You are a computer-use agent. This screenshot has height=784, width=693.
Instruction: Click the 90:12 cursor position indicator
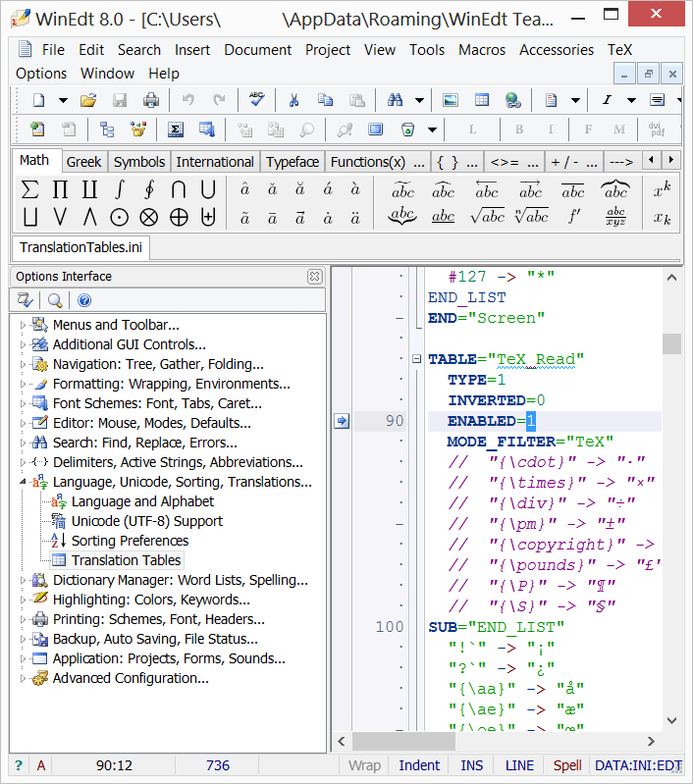click(114, 765)
